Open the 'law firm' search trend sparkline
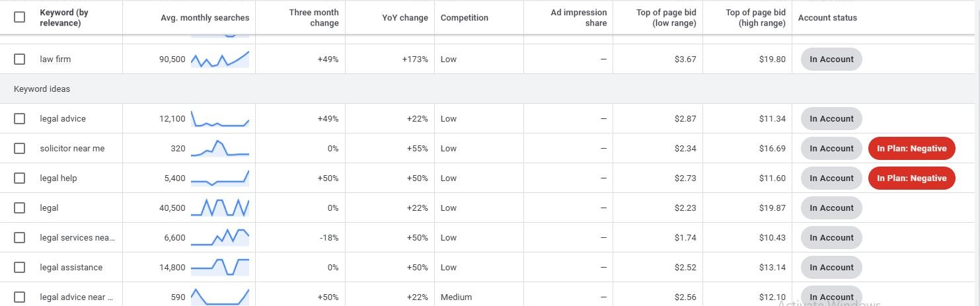 (x=220, y=59)
